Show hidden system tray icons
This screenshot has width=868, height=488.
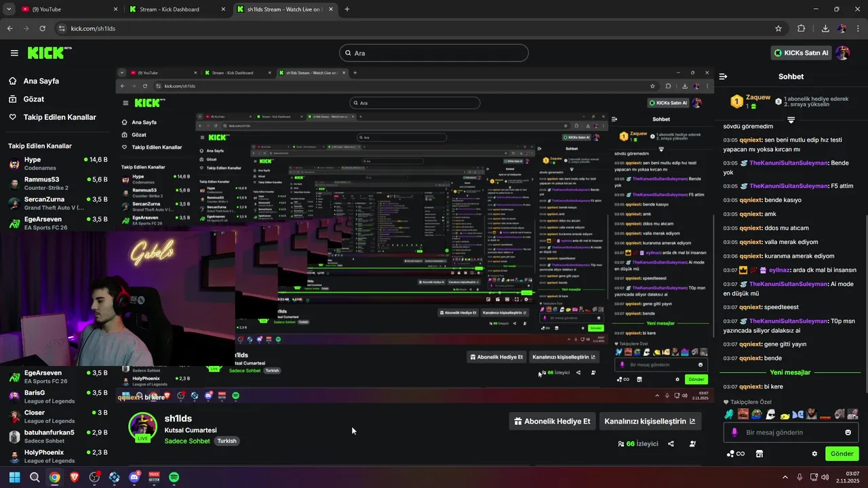[x=785, y=477]
